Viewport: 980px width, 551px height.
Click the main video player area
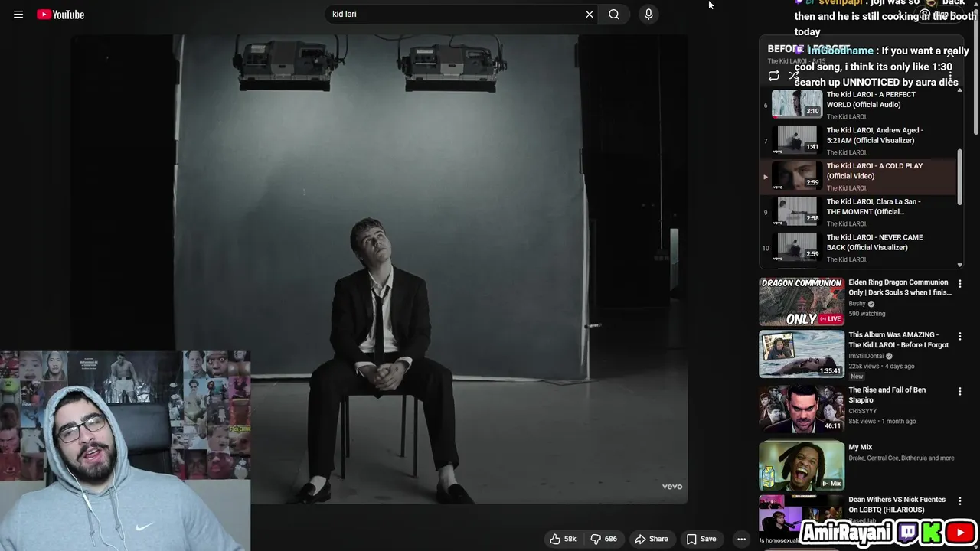(381, 269)
